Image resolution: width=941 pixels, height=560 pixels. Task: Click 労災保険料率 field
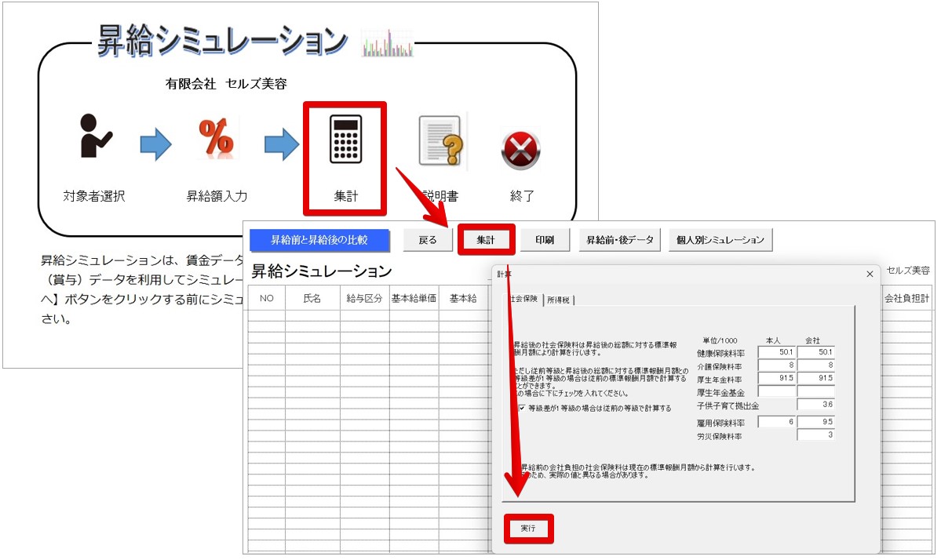816,435
